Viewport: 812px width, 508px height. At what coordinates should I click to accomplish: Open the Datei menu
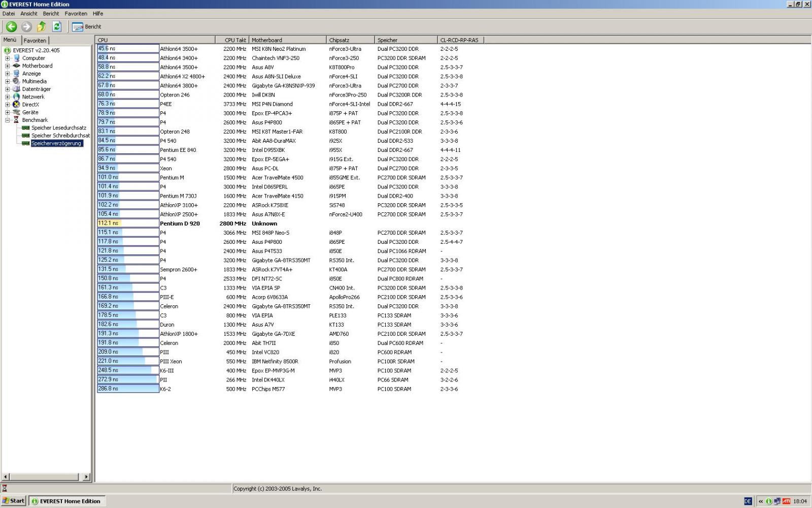[x=9, y=14]
